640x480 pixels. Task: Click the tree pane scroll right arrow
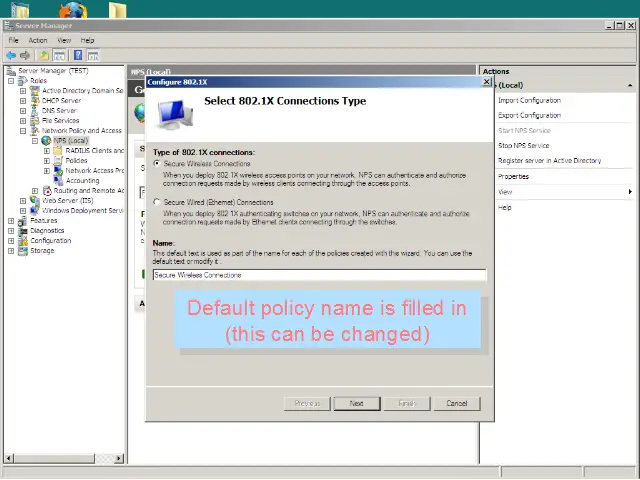[119, 458]
